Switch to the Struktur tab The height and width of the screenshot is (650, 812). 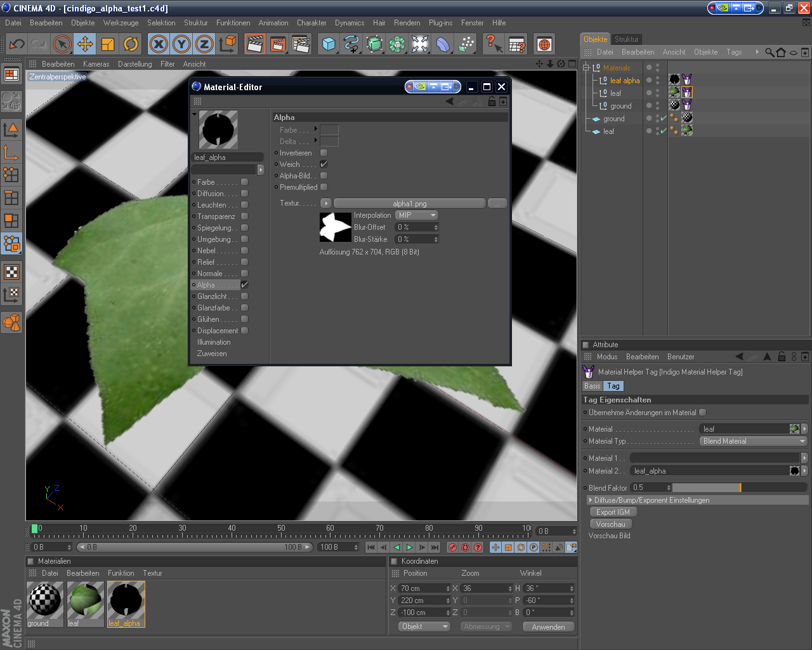click(626, 39)
